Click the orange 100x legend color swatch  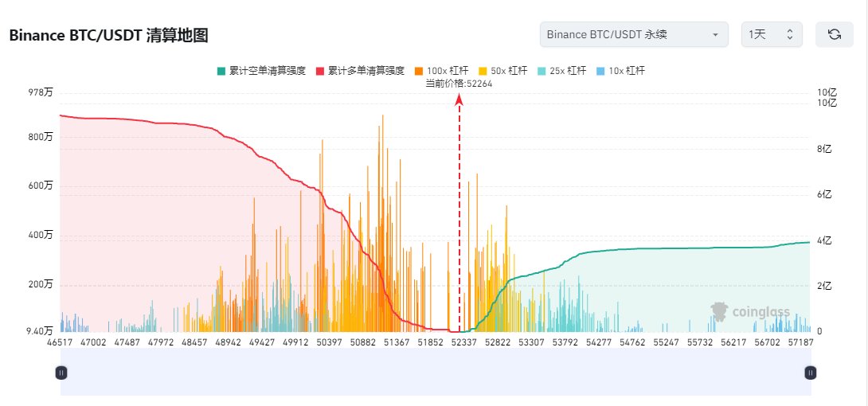(x=419, y=71)
